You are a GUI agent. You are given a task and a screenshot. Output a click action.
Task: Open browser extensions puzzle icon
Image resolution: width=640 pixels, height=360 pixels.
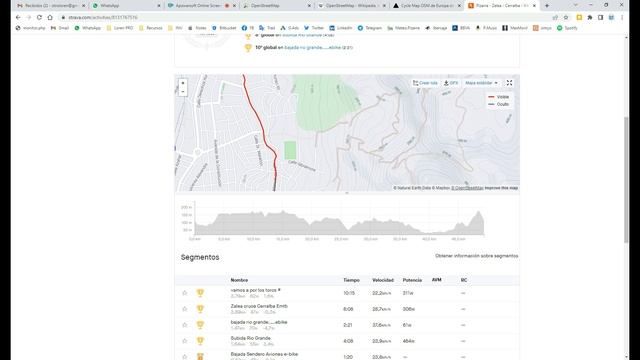[590, 18]
